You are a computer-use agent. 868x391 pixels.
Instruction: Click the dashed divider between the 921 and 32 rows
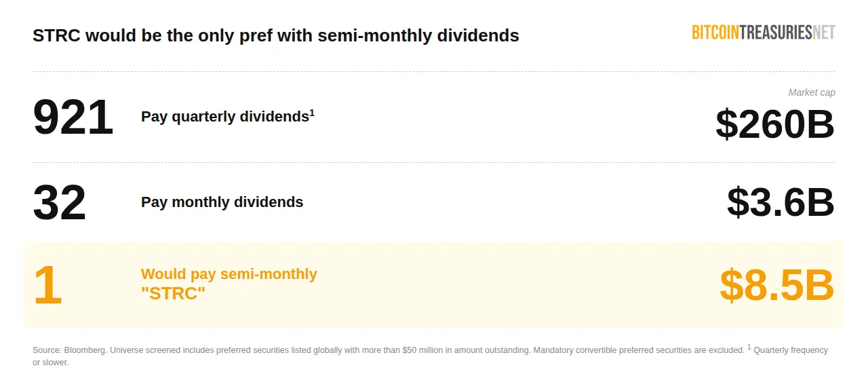[x=434, y=162]
